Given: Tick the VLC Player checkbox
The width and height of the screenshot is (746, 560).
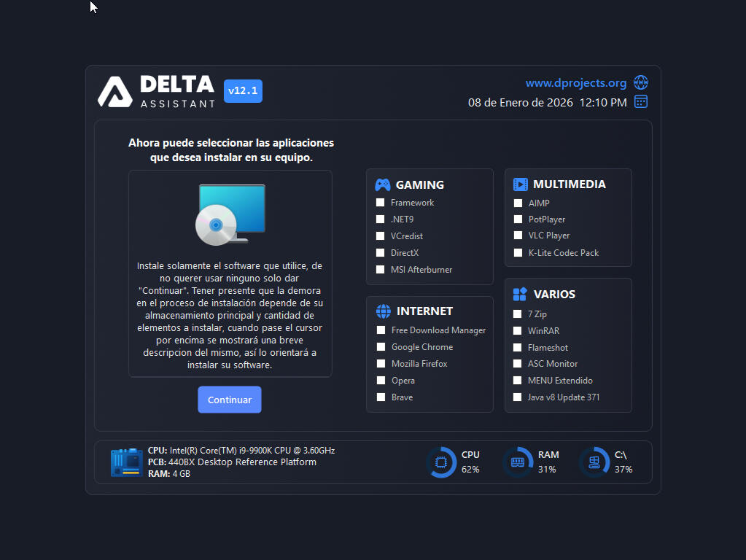Looking at the screenshot, I should [518, 236].
